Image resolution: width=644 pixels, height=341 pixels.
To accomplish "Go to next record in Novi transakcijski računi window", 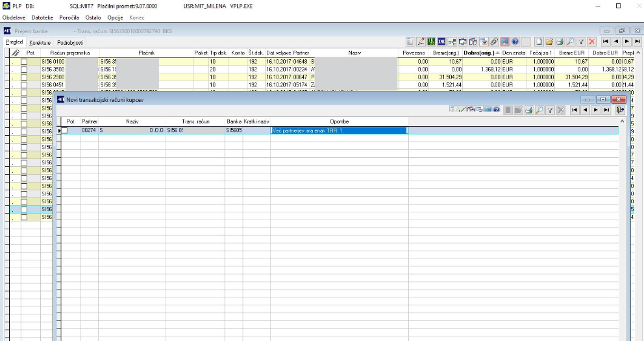I will [596, 110].
